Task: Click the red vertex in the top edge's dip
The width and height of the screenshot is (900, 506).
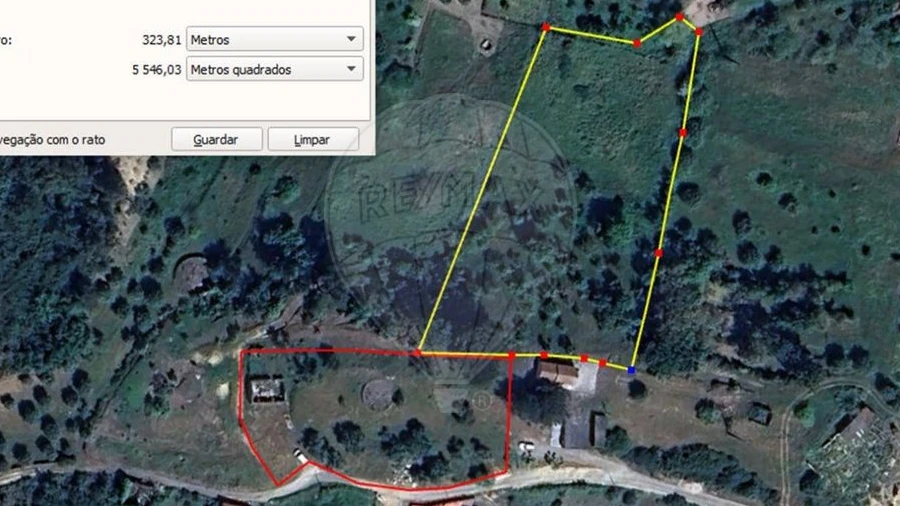Action: (637, 43)
